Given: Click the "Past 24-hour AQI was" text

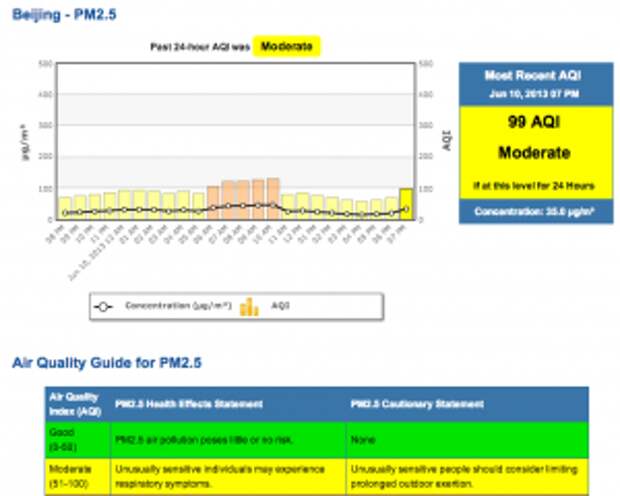Looking at the screenshot, I should tap(200, 47).
